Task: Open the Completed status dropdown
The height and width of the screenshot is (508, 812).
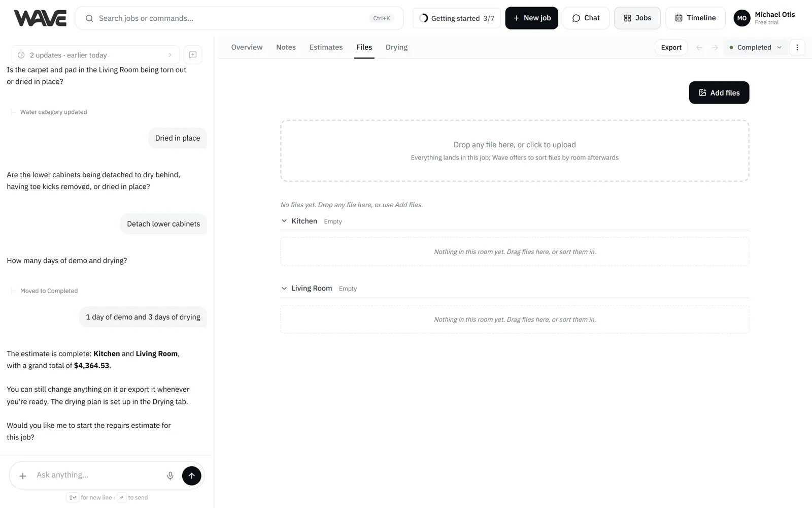Action: [x=755, y=47]
